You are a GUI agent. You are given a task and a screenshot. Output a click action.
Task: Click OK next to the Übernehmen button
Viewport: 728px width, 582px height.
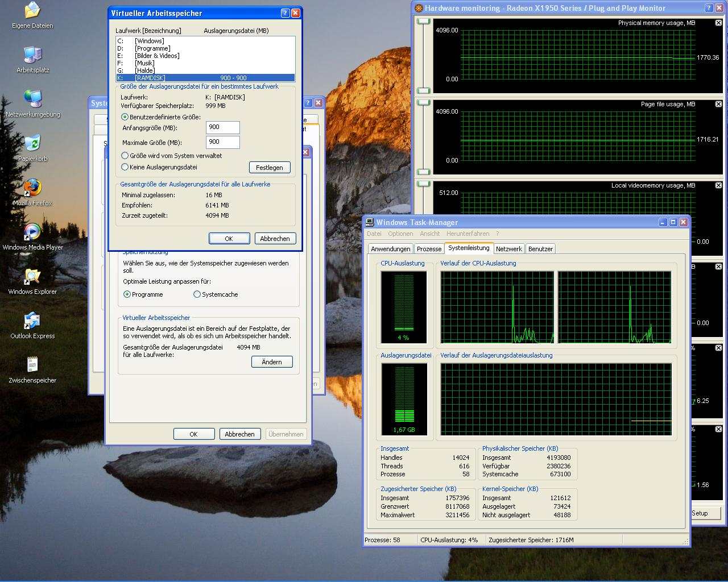click(x=193, y=434)
